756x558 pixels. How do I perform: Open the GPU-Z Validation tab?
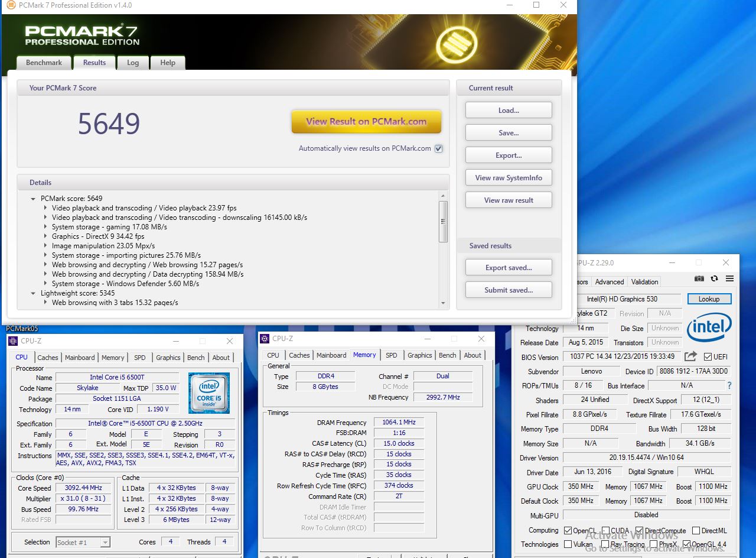(644, 282)
